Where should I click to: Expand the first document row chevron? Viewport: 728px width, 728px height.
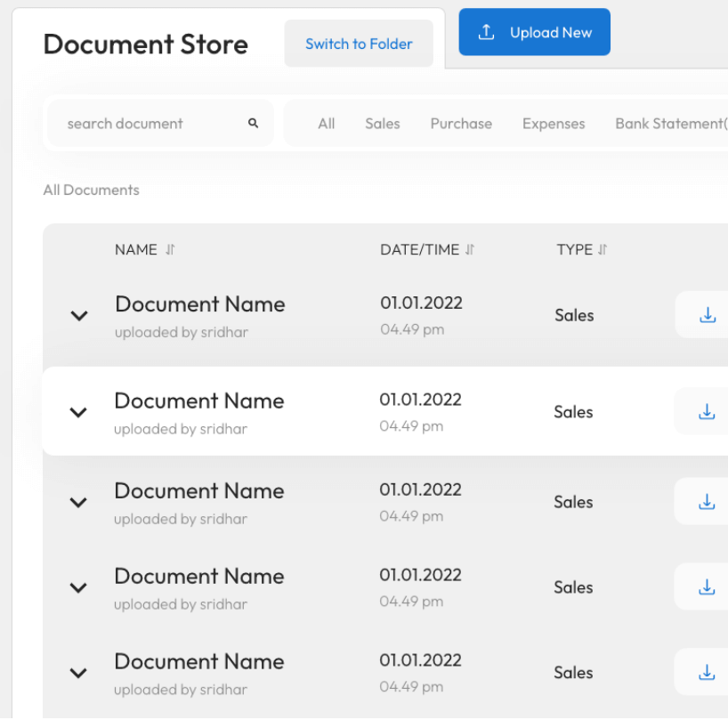click(x=79, y=316)
